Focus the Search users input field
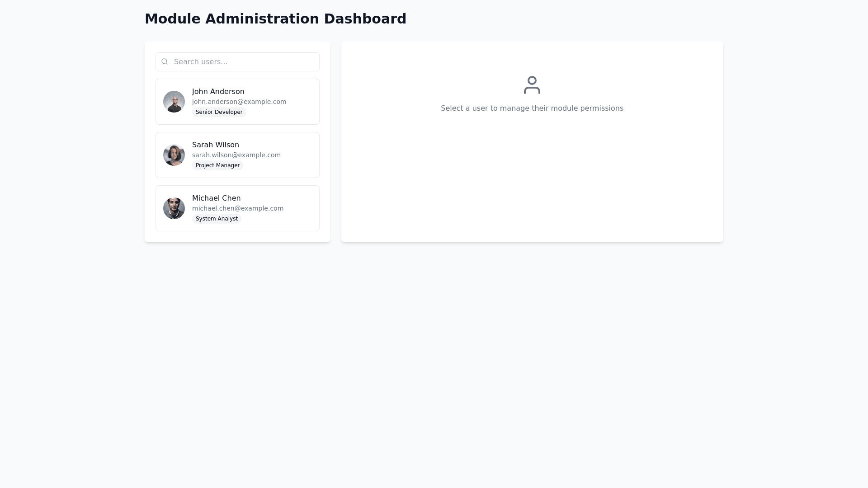This screenshot has height=488, width=868. (244, 62)
